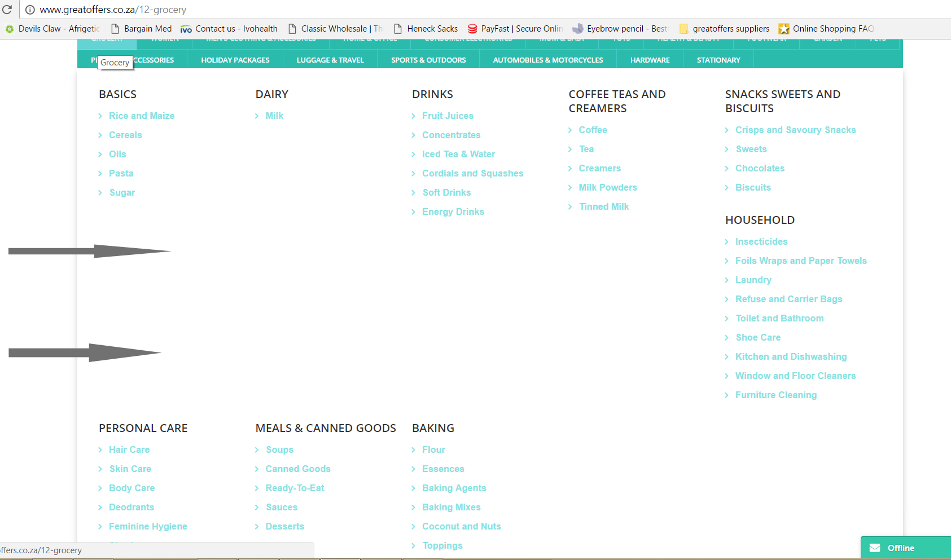Select the Oils category link
This screenshot has width=951, height=560.
tap(117, 154)
